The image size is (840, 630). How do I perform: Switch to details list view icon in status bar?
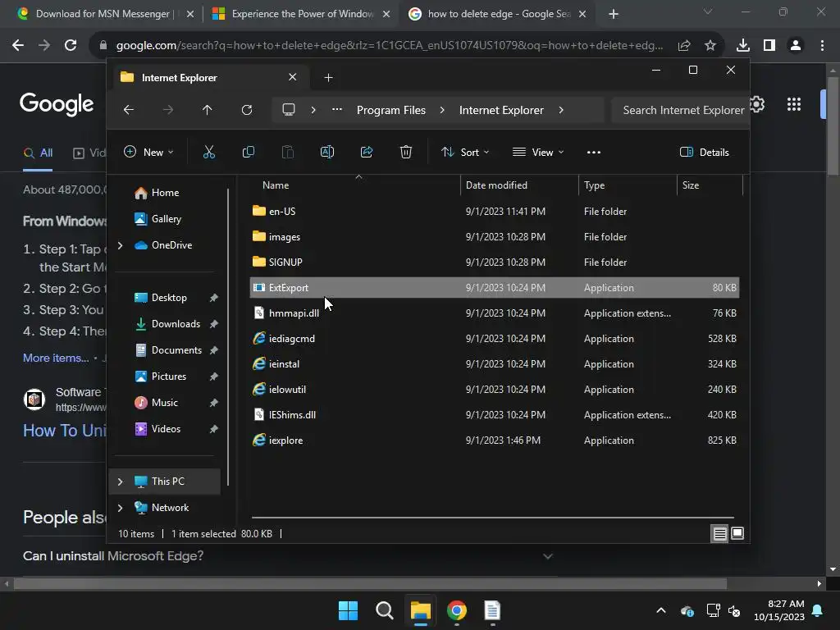[719, 533]
